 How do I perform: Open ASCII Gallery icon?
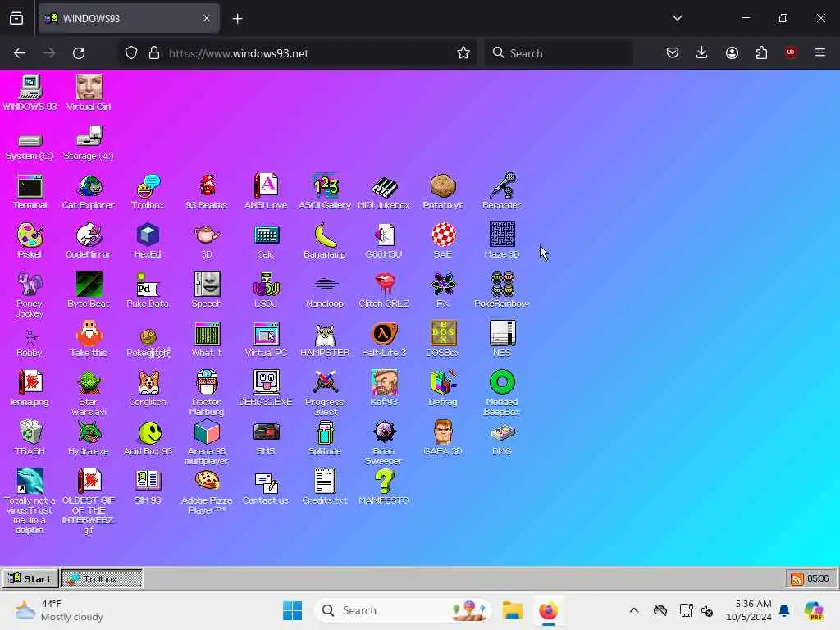click(325, 191)
